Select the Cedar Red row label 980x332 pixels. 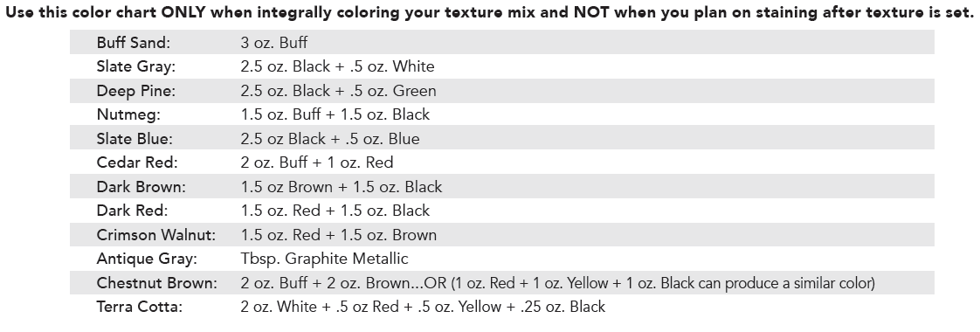point(137,163)
